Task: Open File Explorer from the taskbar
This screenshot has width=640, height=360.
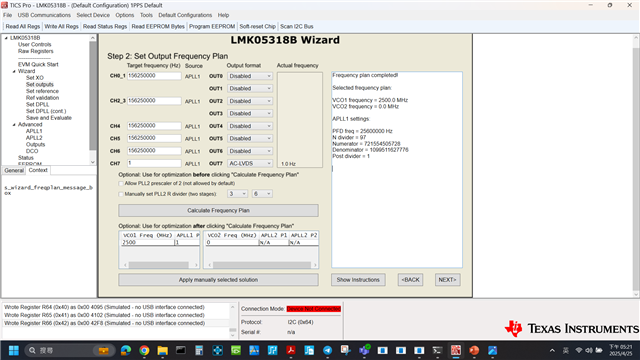Action: coord(162,350)
